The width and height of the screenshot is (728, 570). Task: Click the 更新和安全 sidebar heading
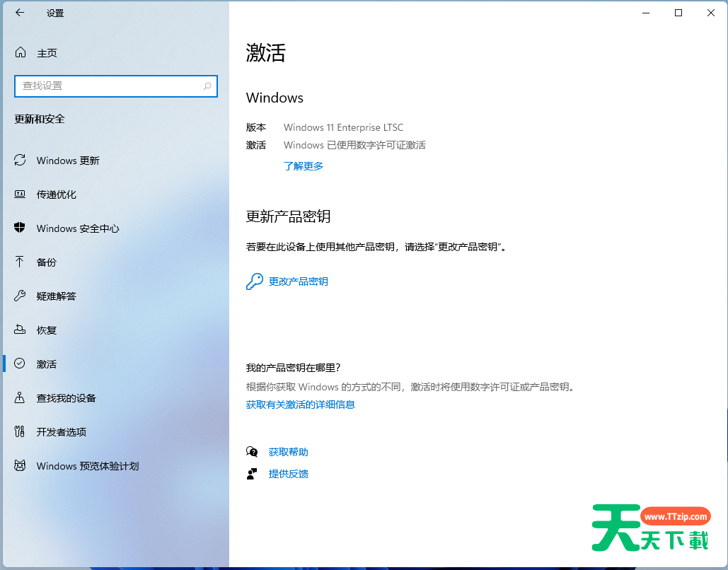coord(40,119)
